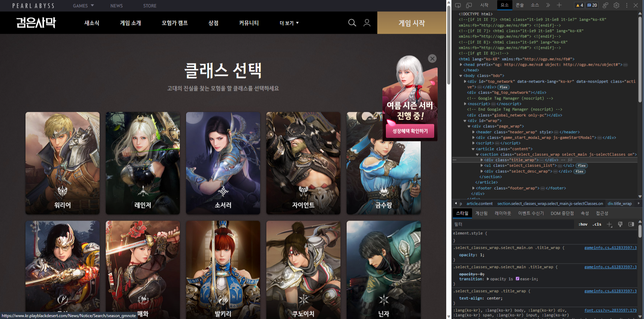Open the messages counter showing 20

click(x=592, y=5)
